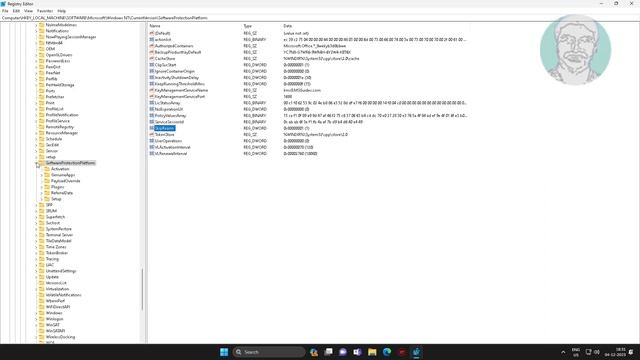Select the VLRenewalInterval value icon
Image resolution: width=640 pixels, height=360 pixels.
(x=151, y=153)
